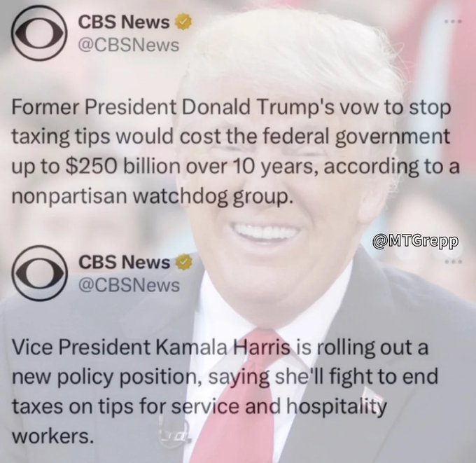
Task: Click the @MTGrepp watermark text
Action: pos(416,242)
